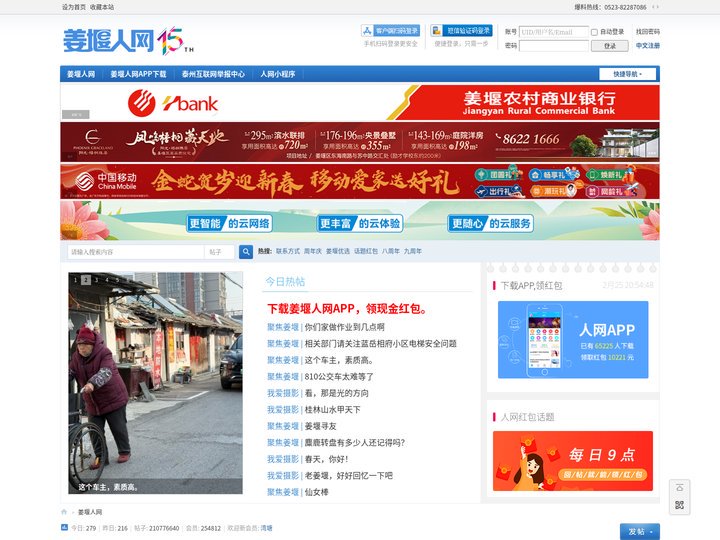This screenshot has height=540, width=720.
Task: Click hot search term 周年庆
Action: (313, 251)
